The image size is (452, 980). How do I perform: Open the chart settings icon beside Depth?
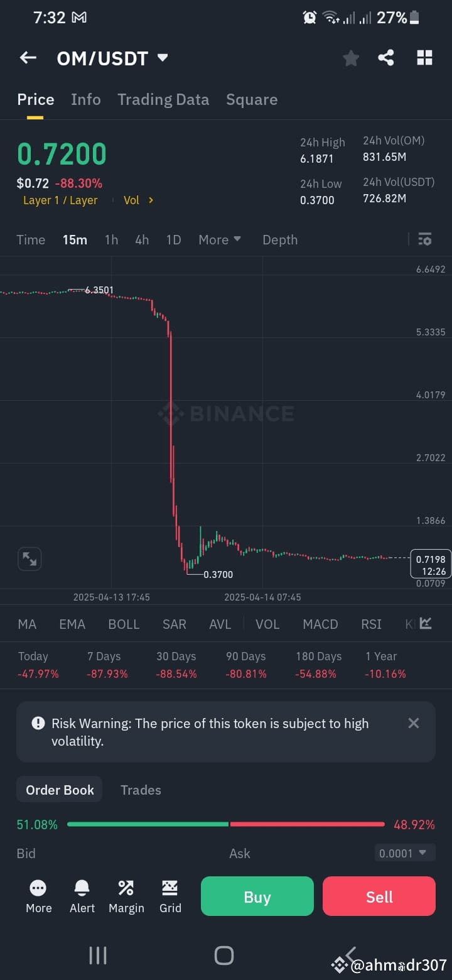tap(424, 239)
